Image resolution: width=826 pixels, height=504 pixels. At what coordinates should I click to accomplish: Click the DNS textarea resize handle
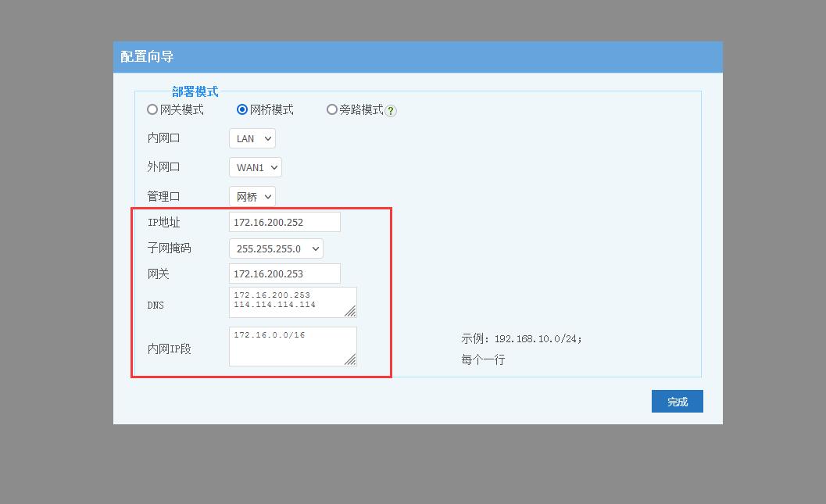[350, 311]
